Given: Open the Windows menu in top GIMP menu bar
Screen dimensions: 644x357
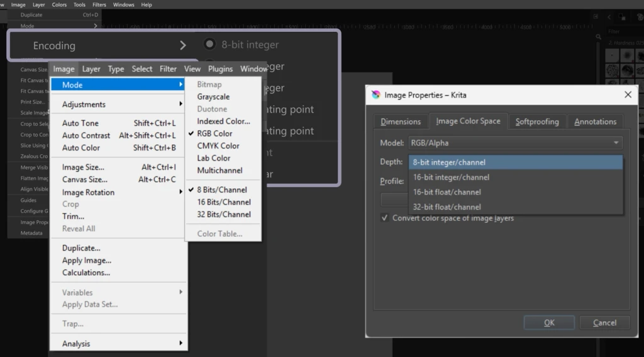Looking at the screenshot, I should pyautogui.click(x=123, y=4).
